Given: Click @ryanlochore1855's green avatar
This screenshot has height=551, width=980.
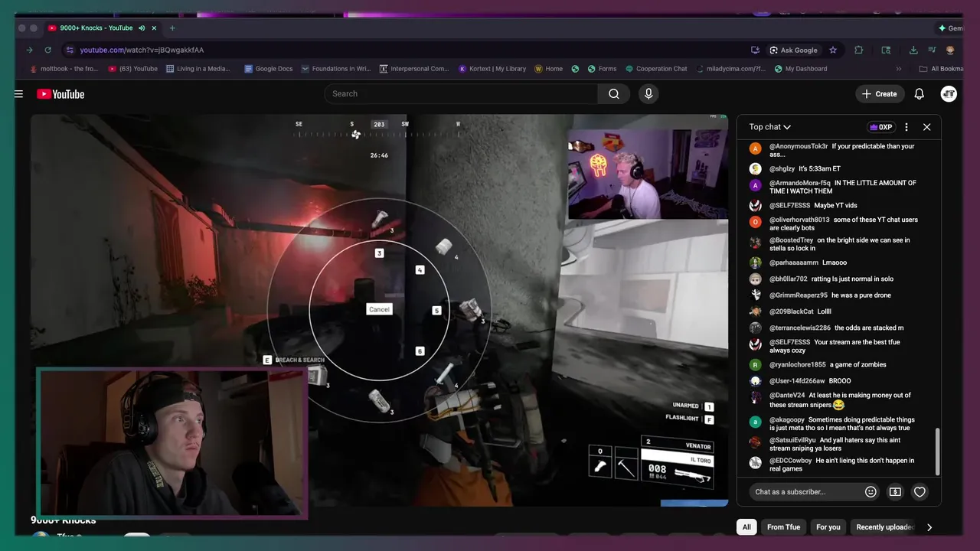Looking at the screenshot, I should pos(756,365).
